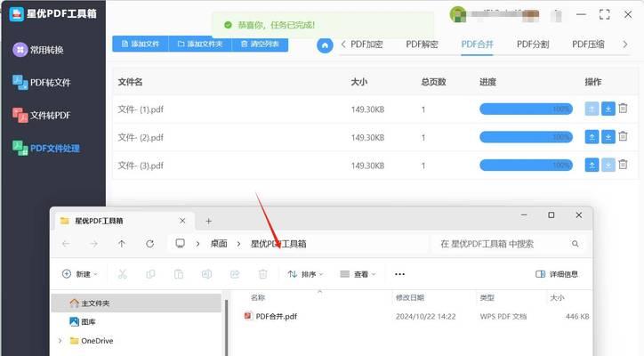This screenshot has height=356, width=644.
Task: Move 文件- (2).pdf up in list
Action: coord(592,137)
